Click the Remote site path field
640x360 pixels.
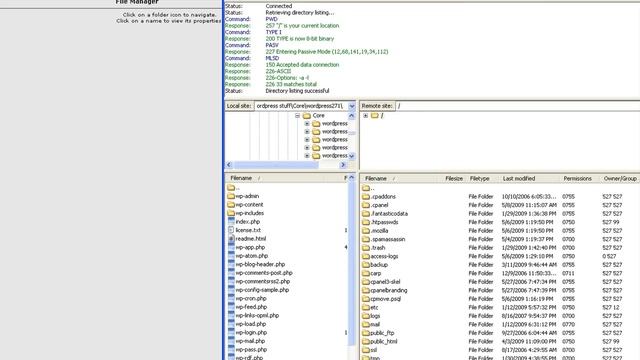[517, 106]
